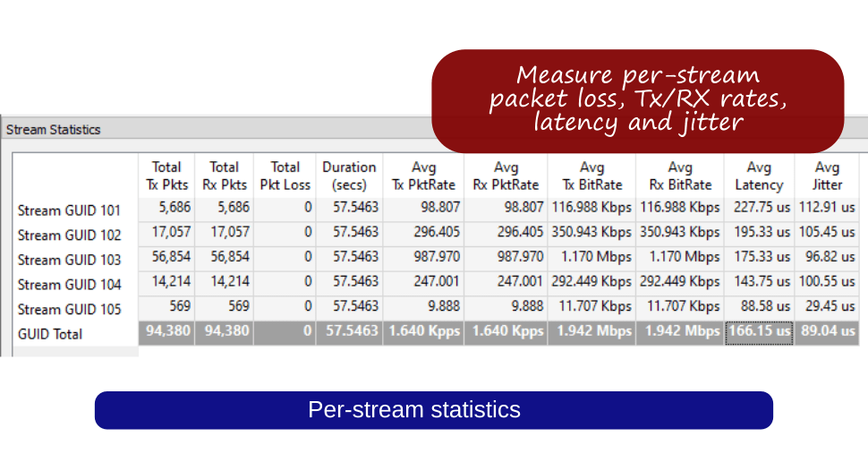Click the 569 Total Tx Pkts cell for GUID 105
The image size is (868, 471).
(166, 308)
